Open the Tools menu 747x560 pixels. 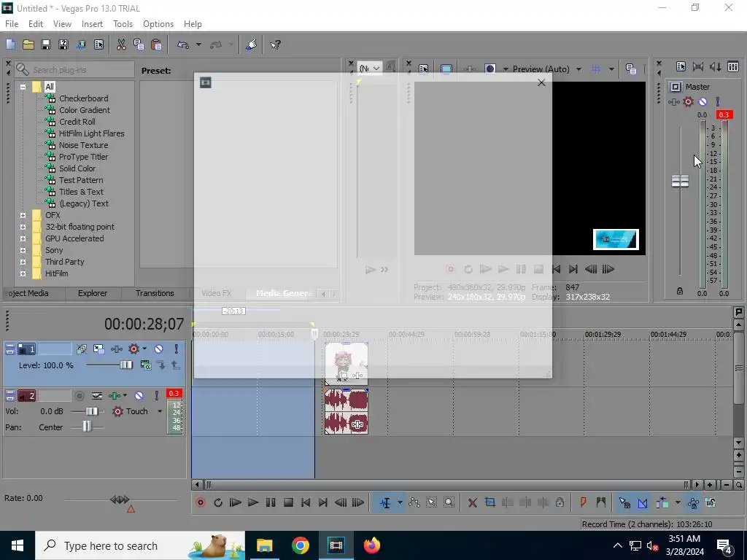123,24
